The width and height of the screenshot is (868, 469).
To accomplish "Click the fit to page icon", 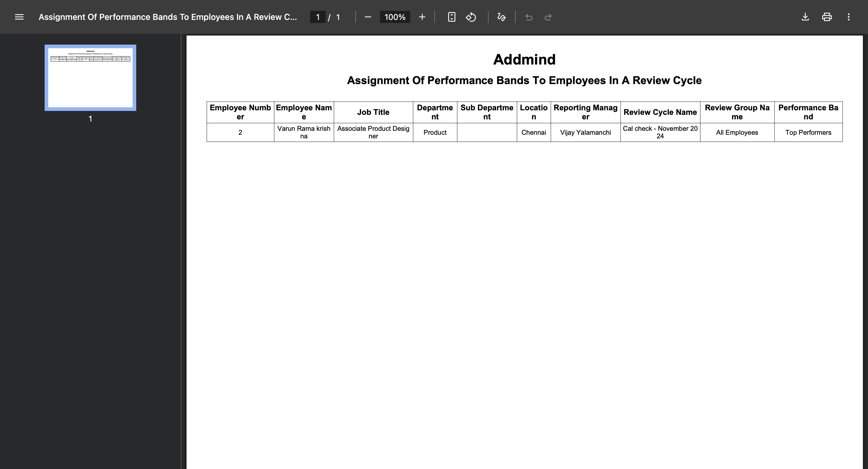I will tap(451, 17).
